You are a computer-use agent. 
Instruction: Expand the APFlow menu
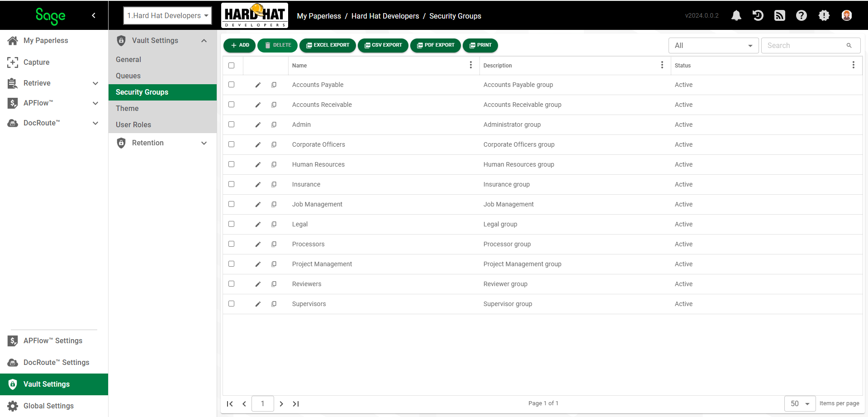pos(95,103)
